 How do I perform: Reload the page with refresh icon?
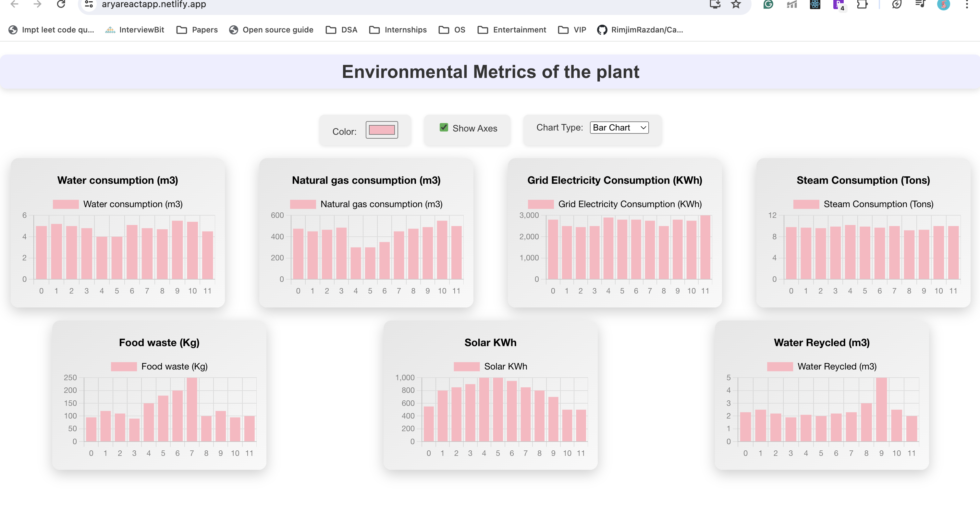pyautogui.click(x=61, y=4)
